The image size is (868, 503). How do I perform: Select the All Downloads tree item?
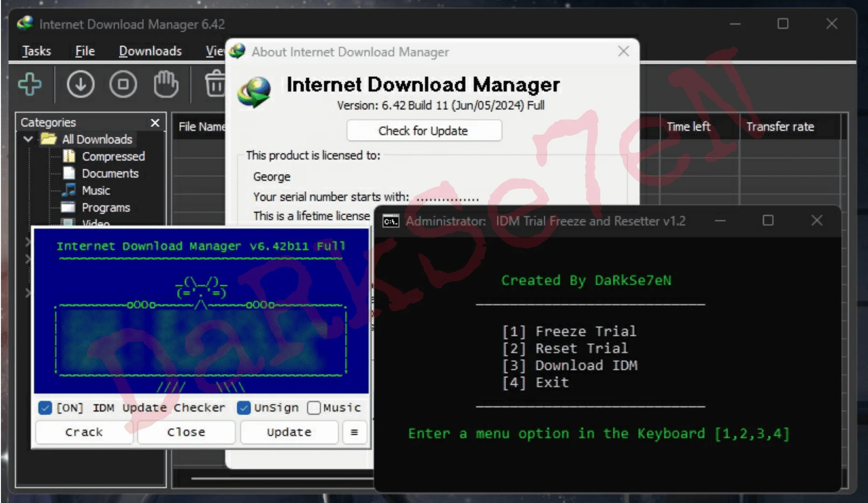[97, 139]
